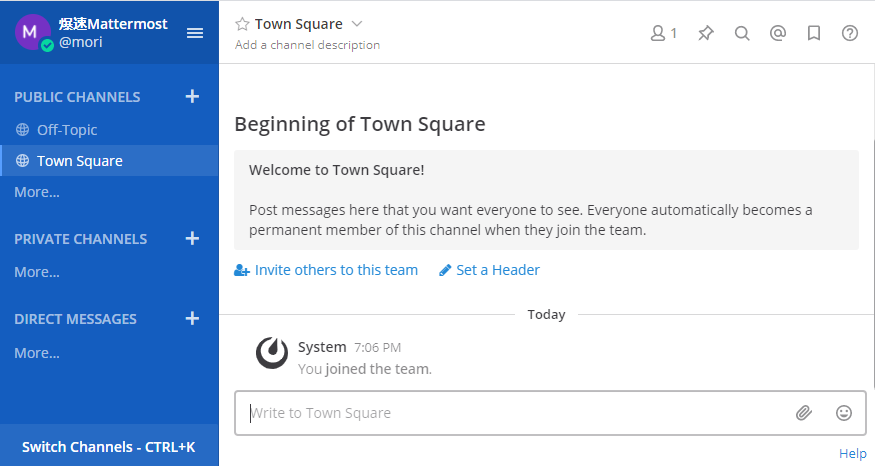Open saved posts bookmark icon

click(814, 33)
